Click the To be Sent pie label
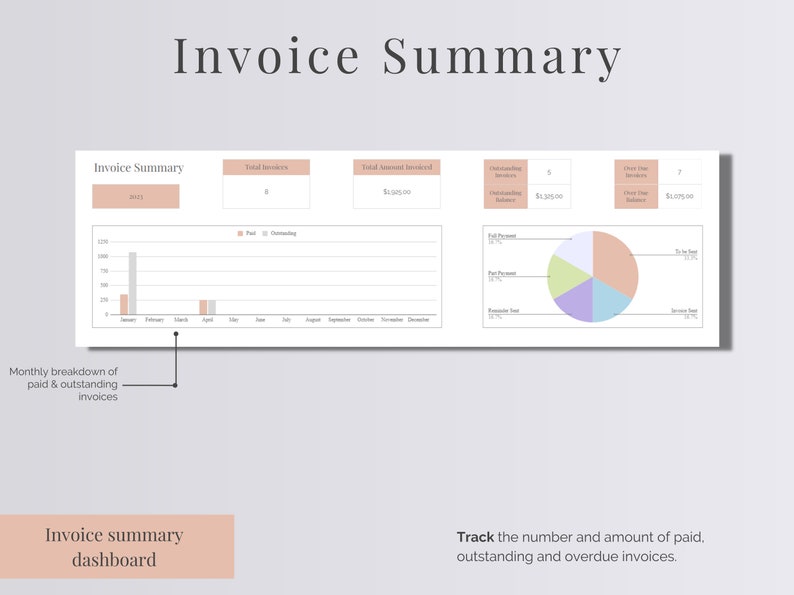Viewport: 794px width, 595px height. [686, 252]
